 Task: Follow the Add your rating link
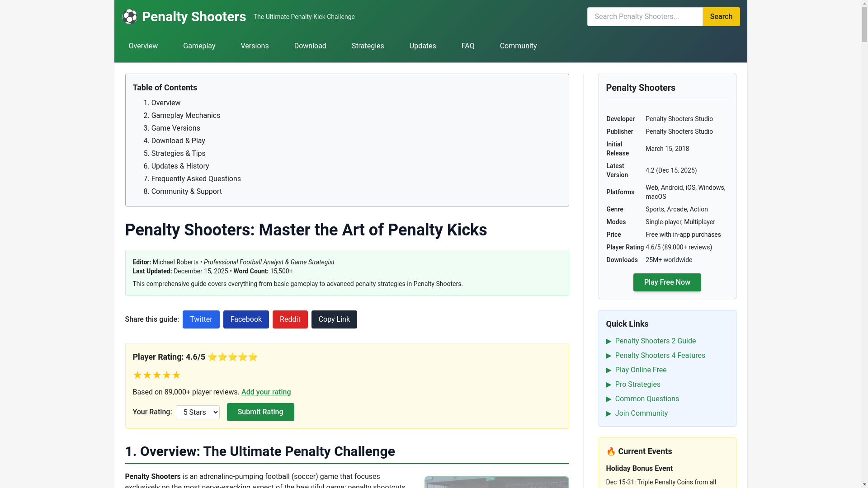(266, 392)
